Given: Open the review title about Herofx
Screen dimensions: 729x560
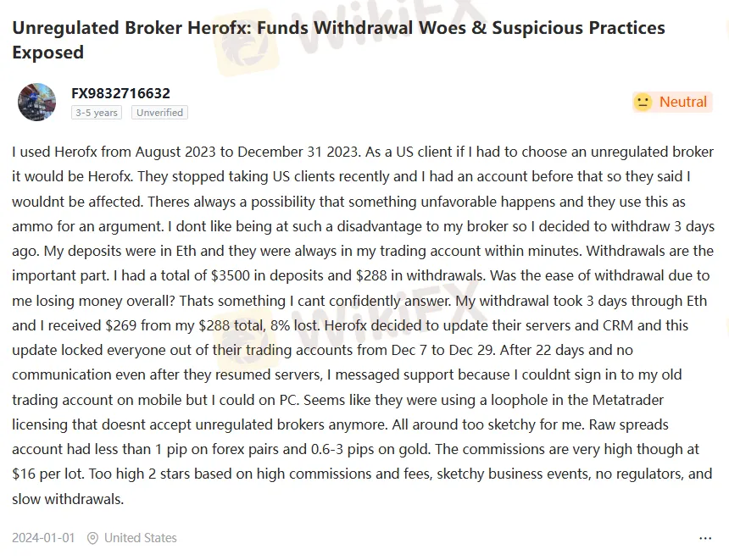Looking at the screenshot, I should 338,28.
